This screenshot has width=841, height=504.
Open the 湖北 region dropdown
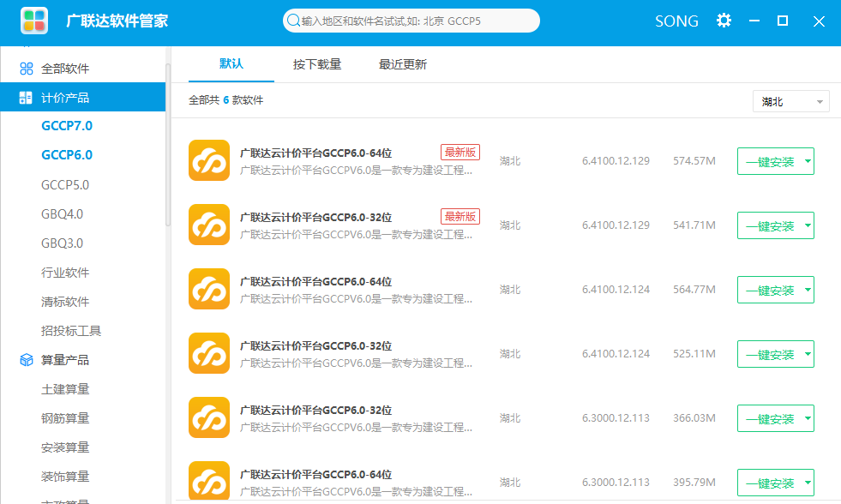coord(791,101)
